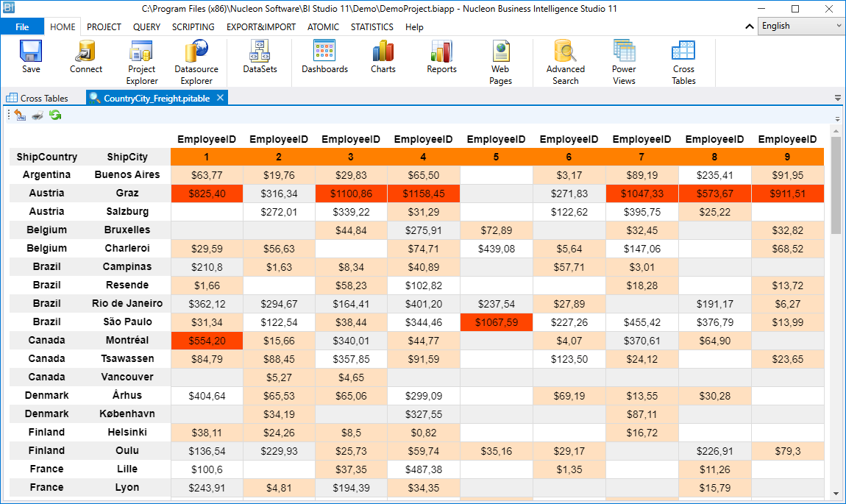The image size is (846, 504).
Task: Select the $235,41 cell for Buenos Aires
Action: pyautogui.click(x=715, y=175)
